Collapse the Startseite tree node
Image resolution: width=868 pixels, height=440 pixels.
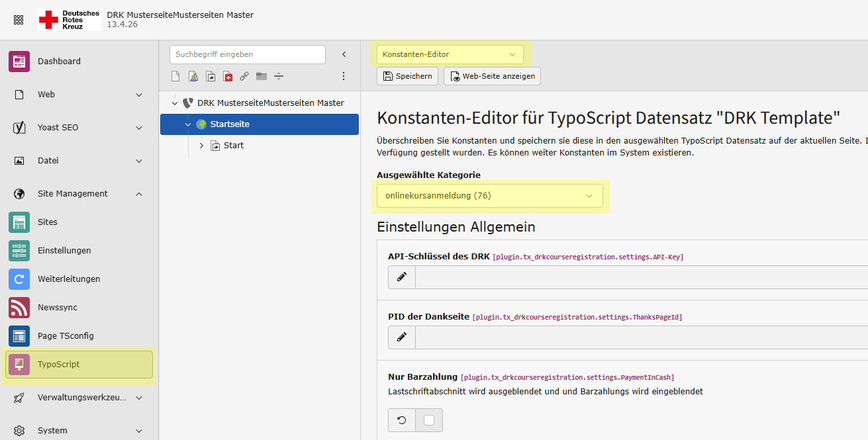click(x=187, y=124)
